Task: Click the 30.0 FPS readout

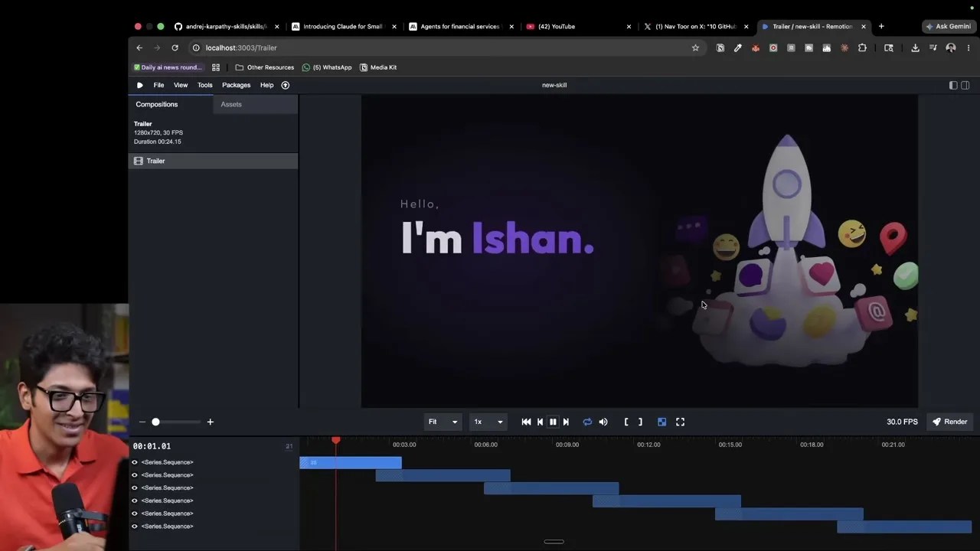Action: tap(902, 422)
